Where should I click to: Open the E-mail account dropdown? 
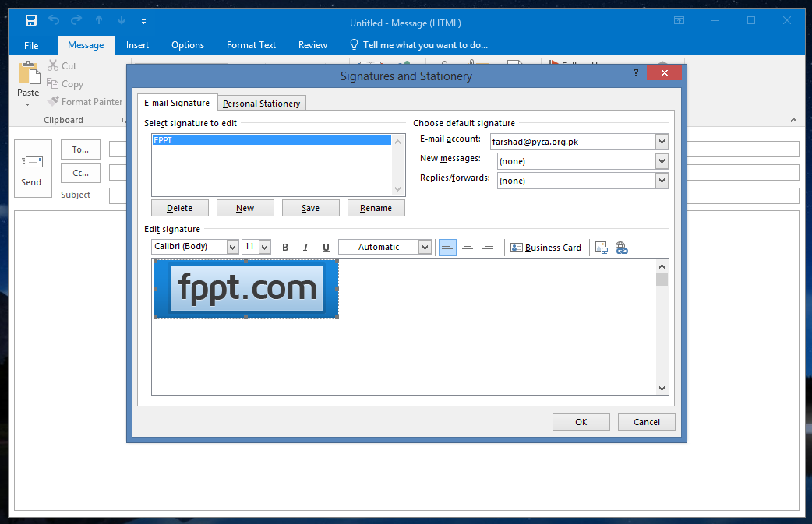pyautogui.click(x=662, y=142)
